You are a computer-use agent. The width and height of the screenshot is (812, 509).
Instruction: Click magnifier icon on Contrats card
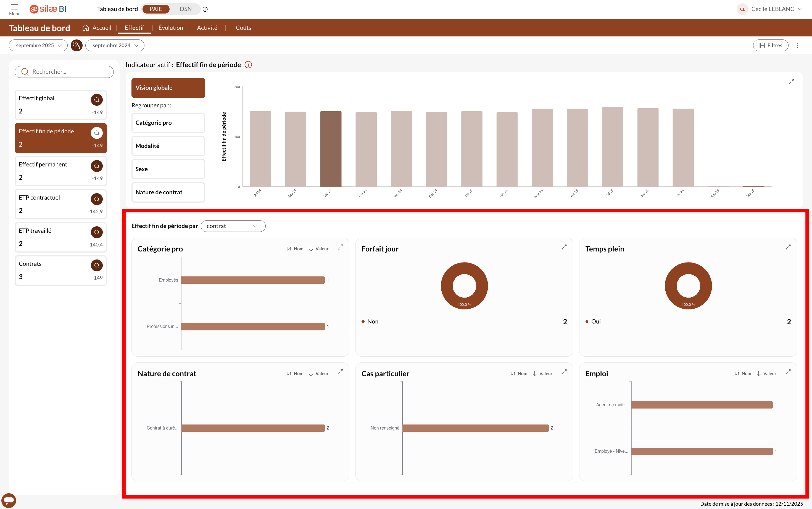97,265
